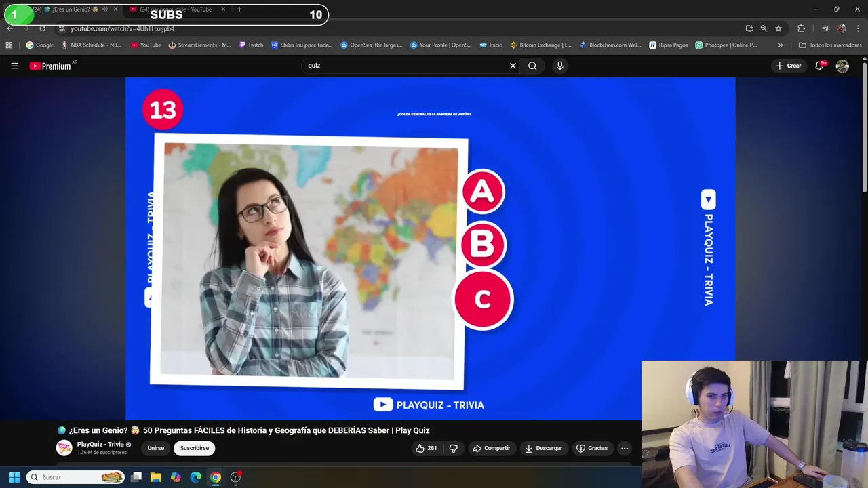This screenshot has width=868, height=488.
Task: Open Task View on taskbar
Action: 136,477
